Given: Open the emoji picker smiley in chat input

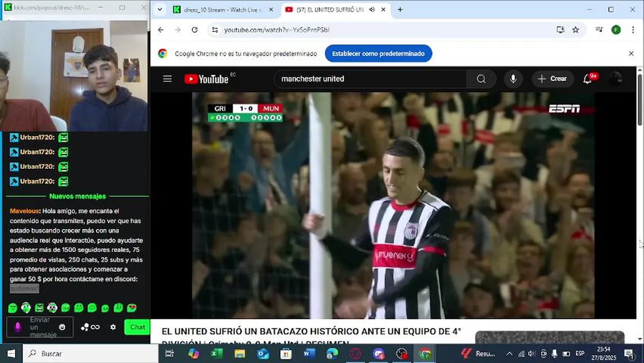Looking at the screenshot, I should tap(62, 327).
